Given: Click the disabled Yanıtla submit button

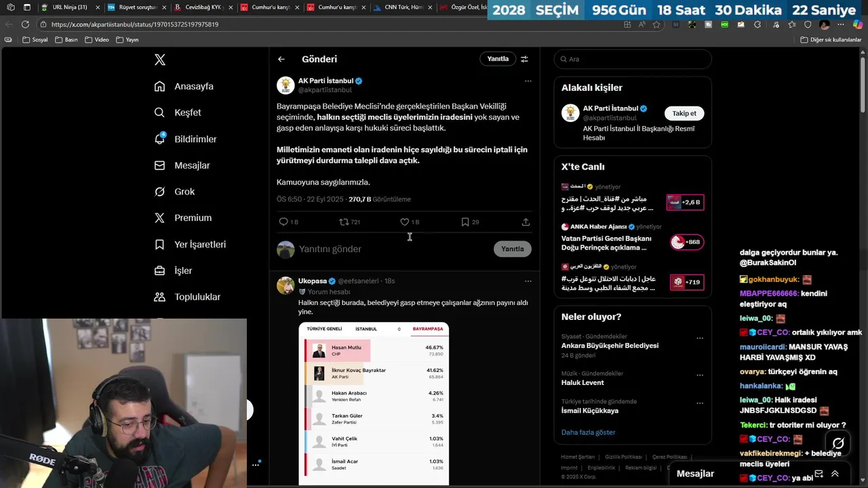Looking at the screenshot, I should coord(513,249).
